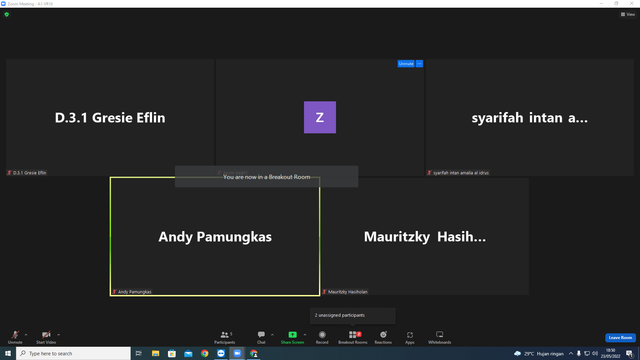Click the Leave Room button
Image resolution: width=640 pixels, height=360 pixels.
[x=620, y=338]
